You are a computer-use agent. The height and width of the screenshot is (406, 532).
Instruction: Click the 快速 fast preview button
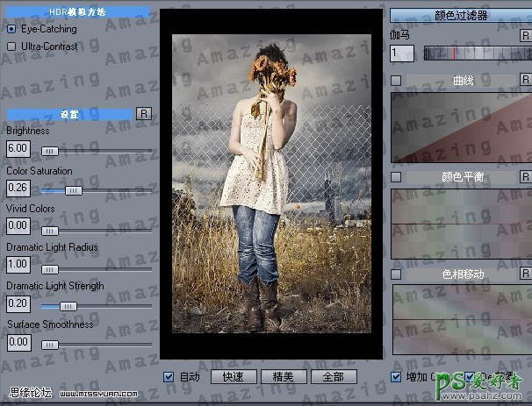(x=233, y=377)
